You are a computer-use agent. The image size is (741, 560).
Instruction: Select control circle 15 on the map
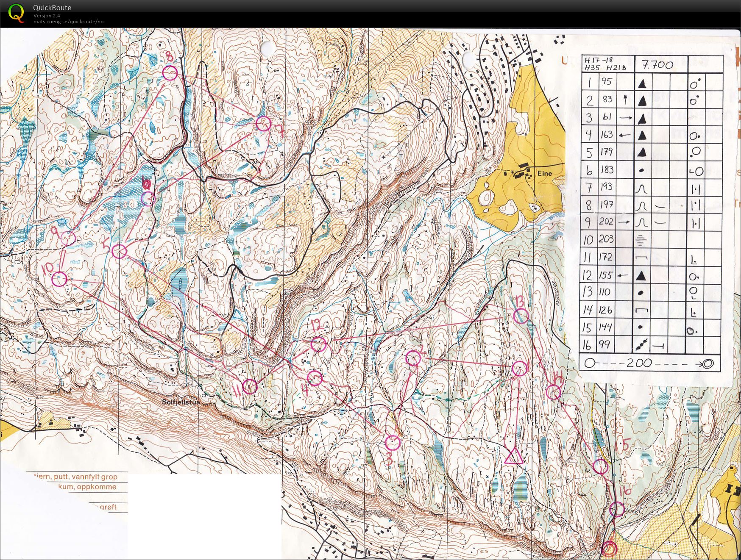[x=601, y=466]
